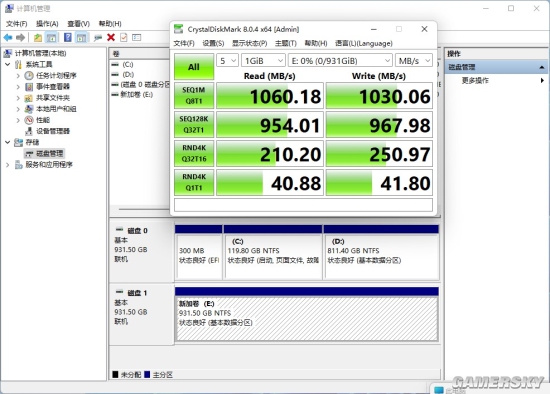Expand 任务计划程序 tree node
Viewport: 550px width, 394px height.
(18, 75)
